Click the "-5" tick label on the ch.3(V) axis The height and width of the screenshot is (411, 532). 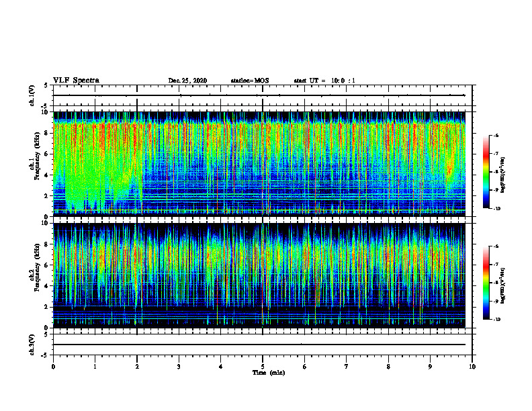(45, 355)
